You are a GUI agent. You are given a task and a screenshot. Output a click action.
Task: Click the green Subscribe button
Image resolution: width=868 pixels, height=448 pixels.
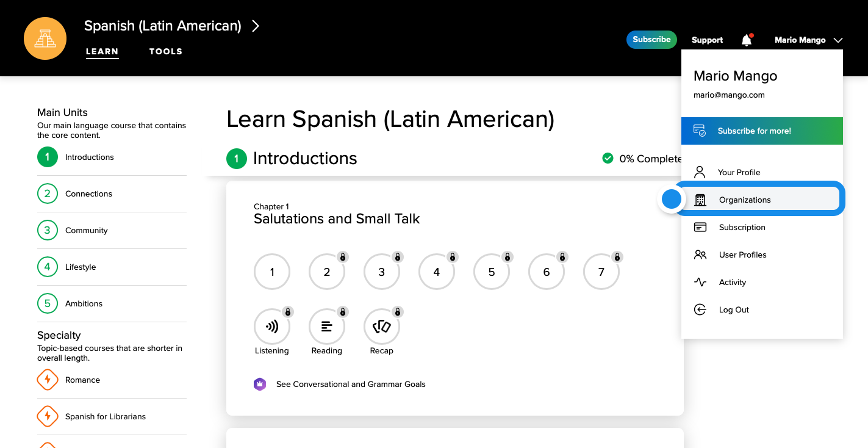click(651, 39)
